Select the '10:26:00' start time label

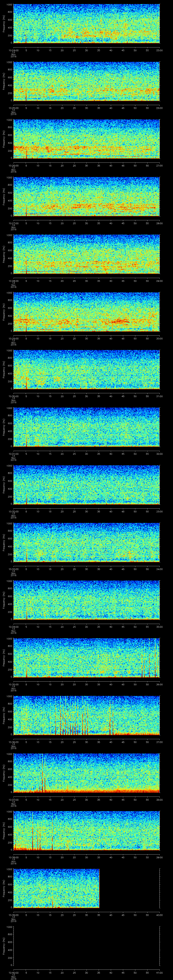pos(13,166)
